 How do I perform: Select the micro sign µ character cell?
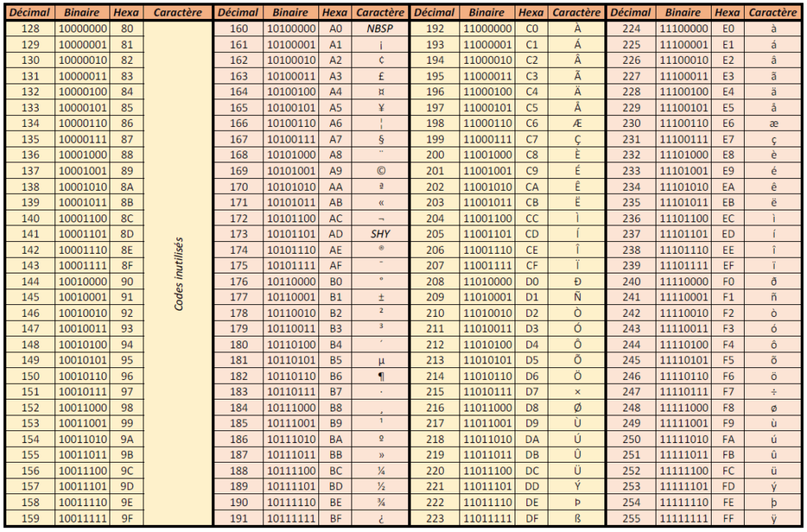click(380, 361)
